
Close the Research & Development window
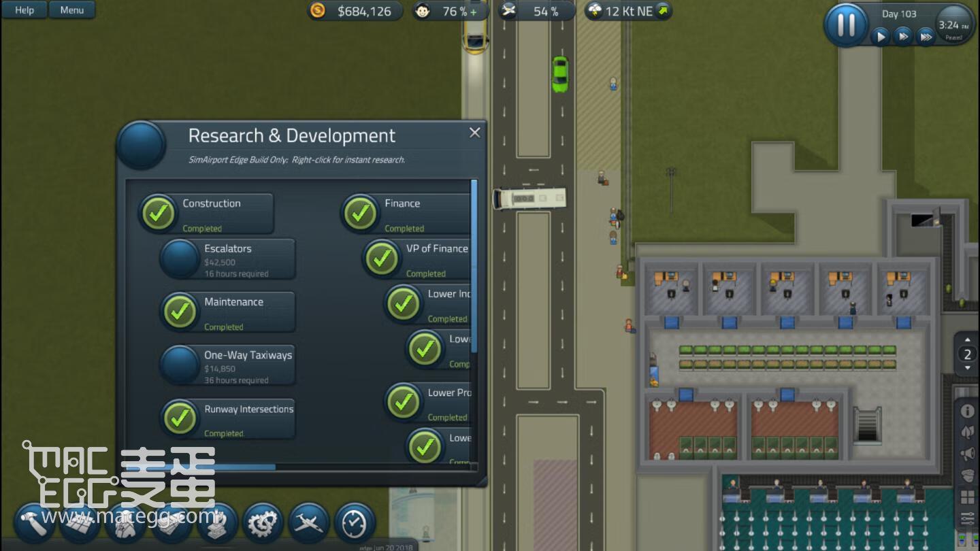[x=475, y=133]
